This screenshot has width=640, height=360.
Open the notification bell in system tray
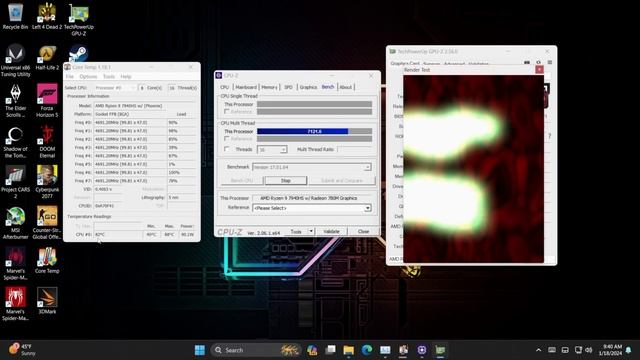coord(629,350)
